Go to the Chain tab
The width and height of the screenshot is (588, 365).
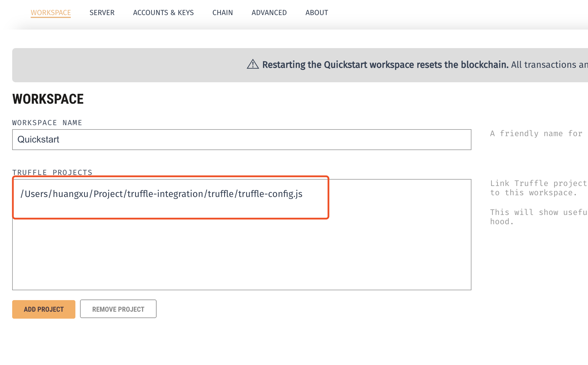(x=223, y=13)
